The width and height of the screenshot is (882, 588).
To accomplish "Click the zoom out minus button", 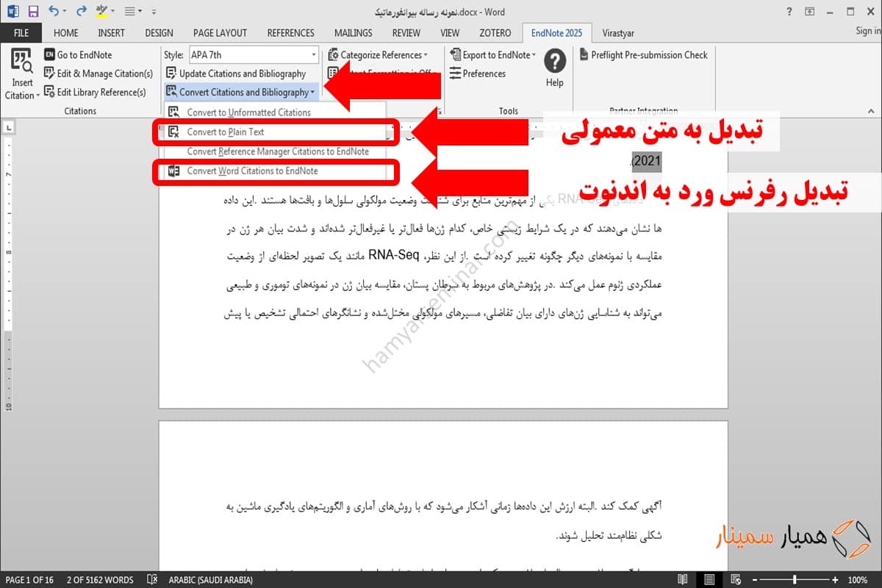I will point(756,580).
